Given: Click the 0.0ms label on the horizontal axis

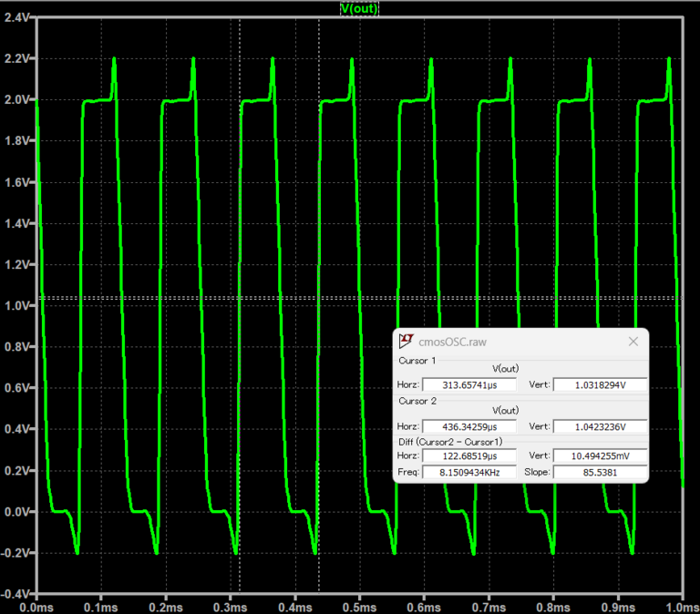Looking at the screenshot, I should (35, 606).
